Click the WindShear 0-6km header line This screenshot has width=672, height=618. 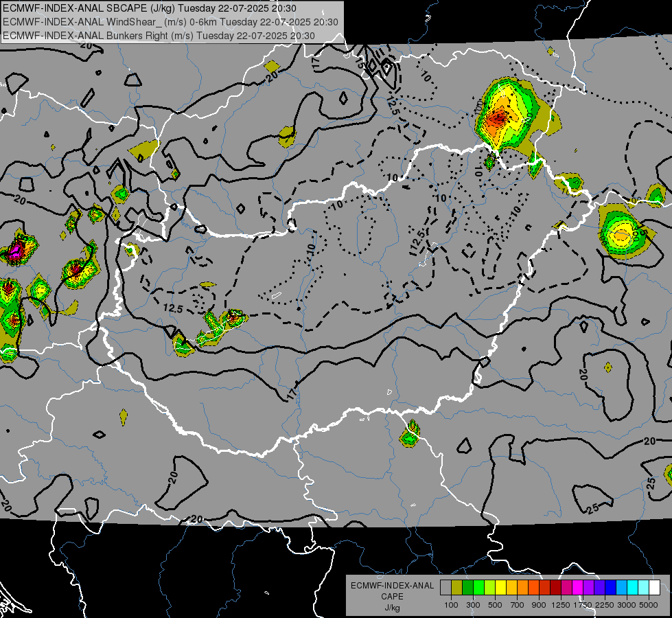pyautogui.click(x=170, y=22)
